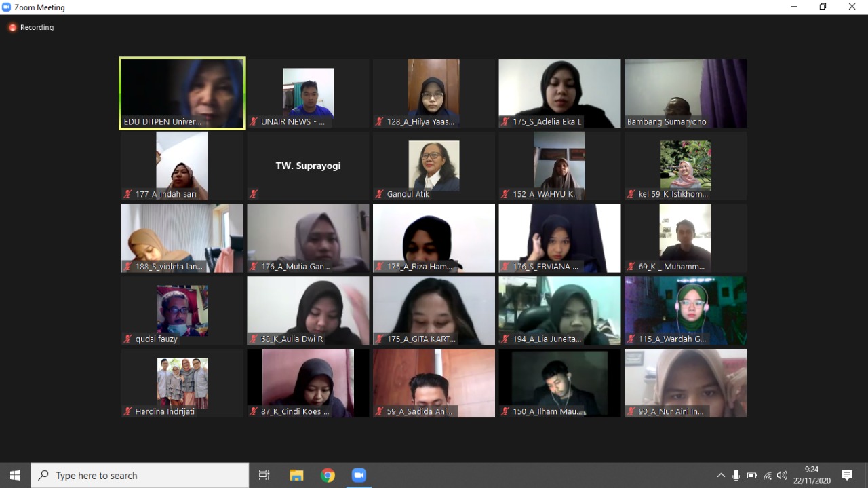Open Zoom from the taskbar
This screenshot has height=488, width=868.
click(x=359, y=475)
